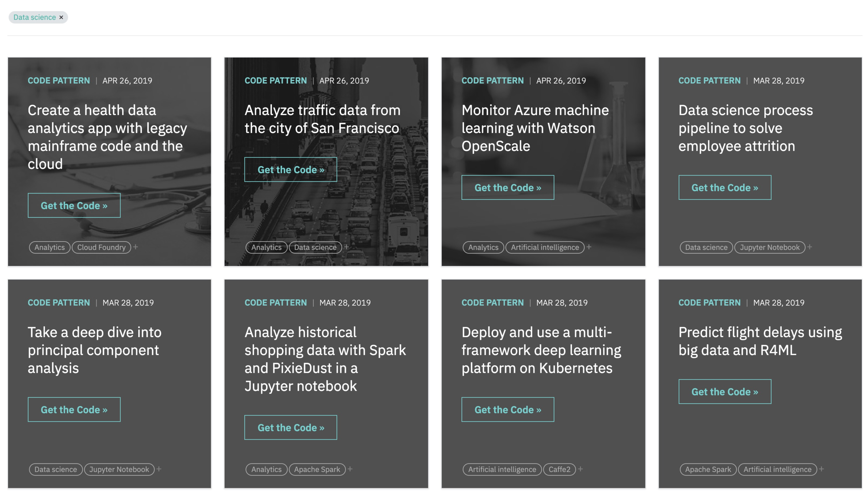Open the health data analytics app title
Image resolution: width=868 pixels, height=493 pixels.
(x=107, y=137)
